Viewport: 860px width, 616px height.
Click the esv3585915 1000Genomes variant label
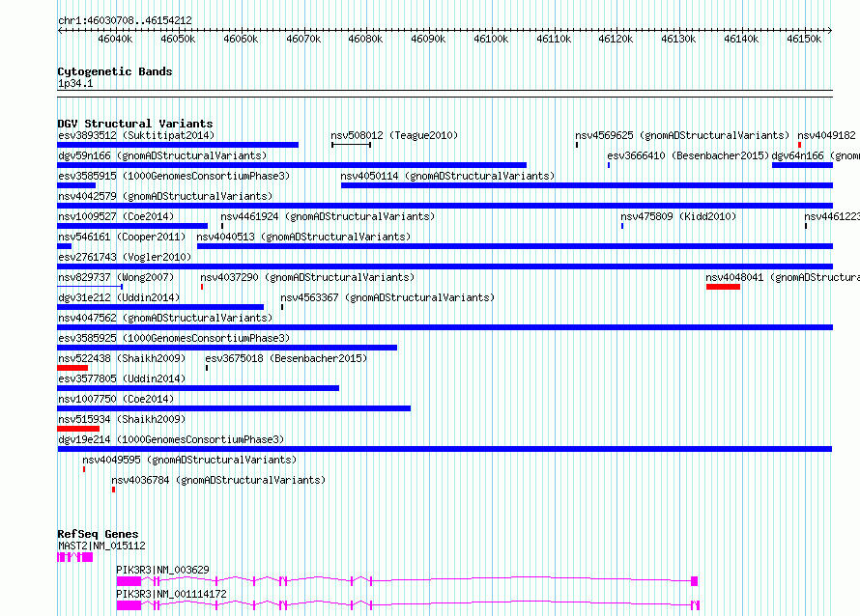coord(174,176)
